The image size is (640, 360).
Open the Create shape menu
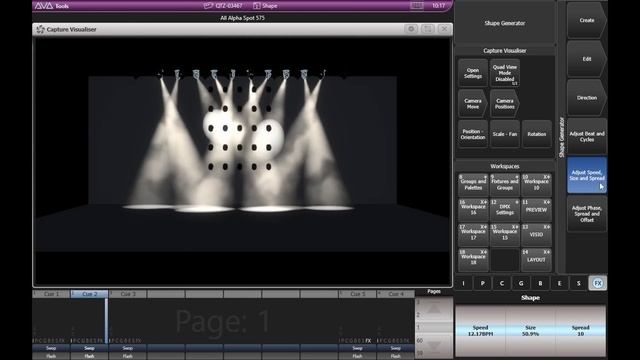(587, 20)
